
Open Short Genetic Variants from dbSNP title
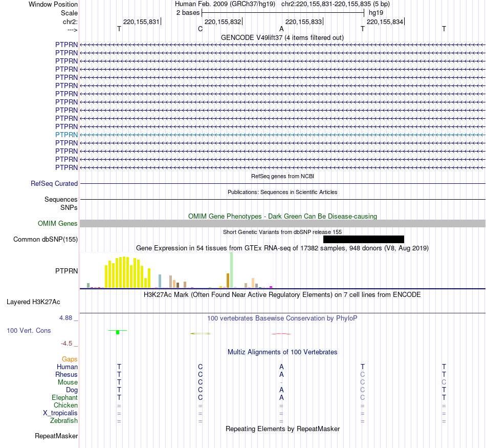pyautogui.click(x=282, y=232)
